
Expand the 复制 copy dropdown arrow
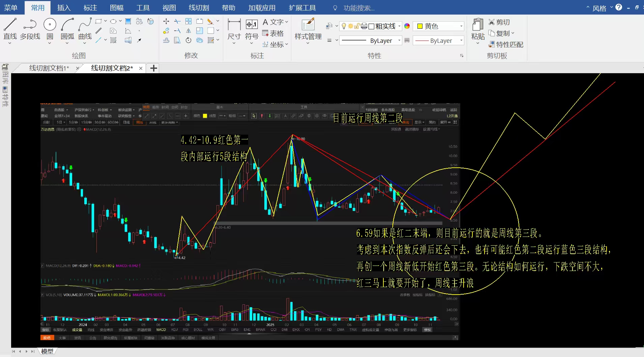click(x=513, y=33)
